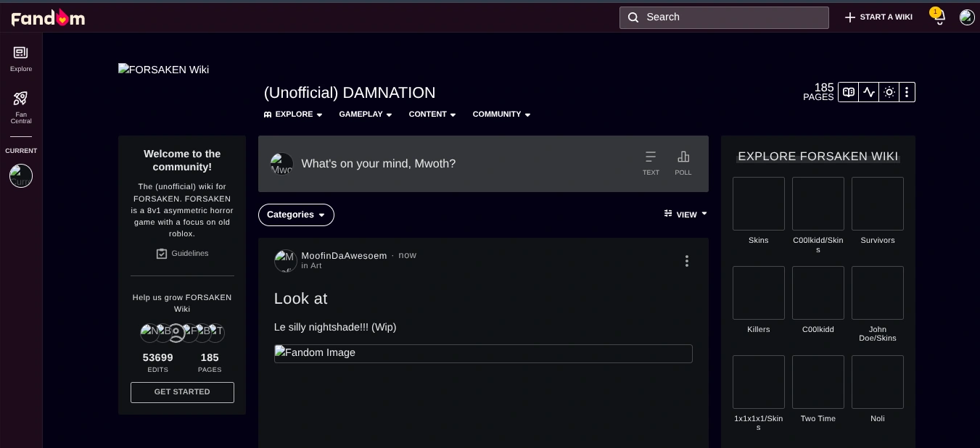Open Fan Central from the sidebar
Image resolution: width=980 pixels, height=448 pixels.
click(x=21, y=105)
